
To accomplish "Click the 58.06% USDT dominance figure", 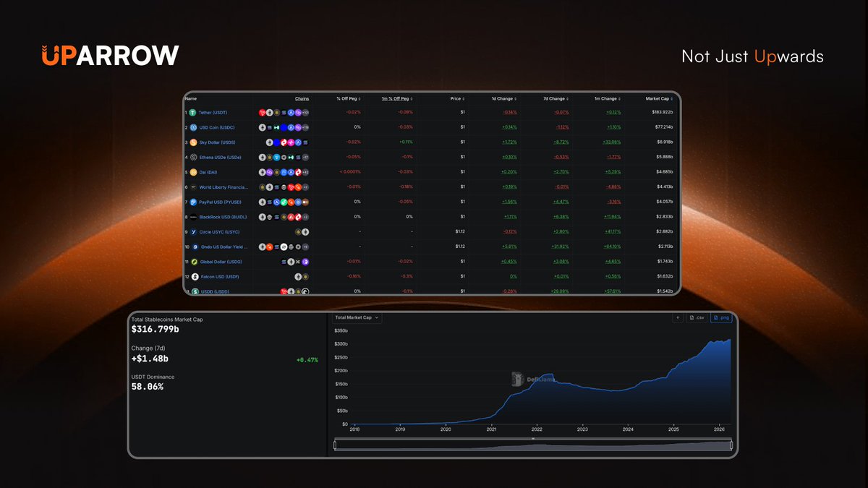I will click(148, 387).
